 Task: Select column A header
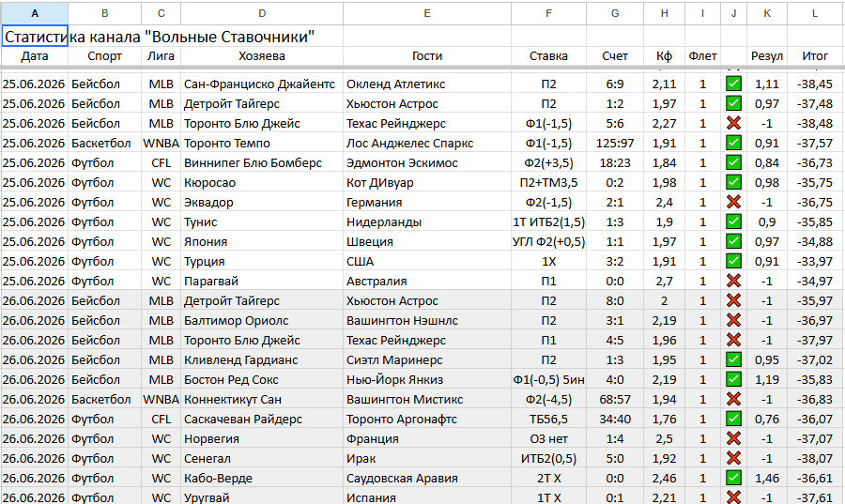click(35, 13)
